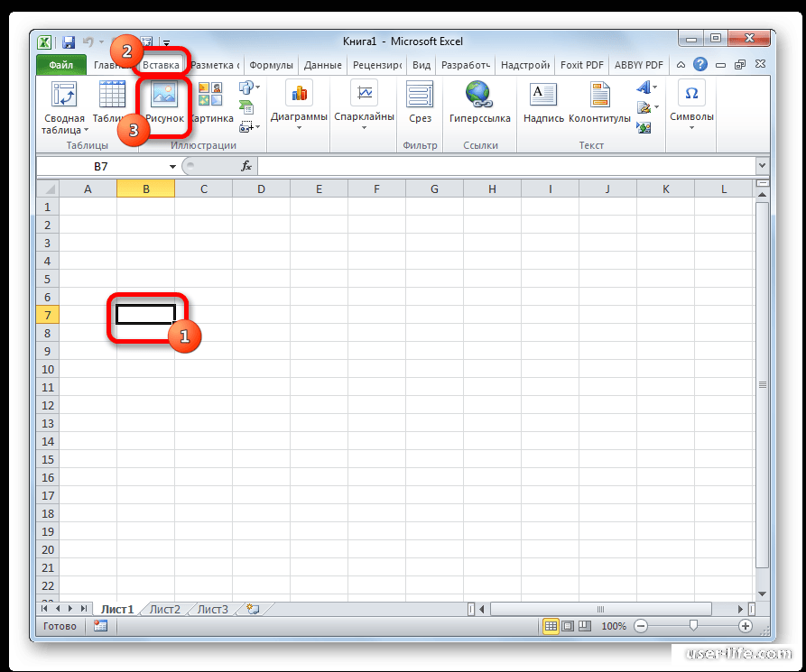Open the Customize Quick Access Toolbar dropdown

[x=167, y=43]
